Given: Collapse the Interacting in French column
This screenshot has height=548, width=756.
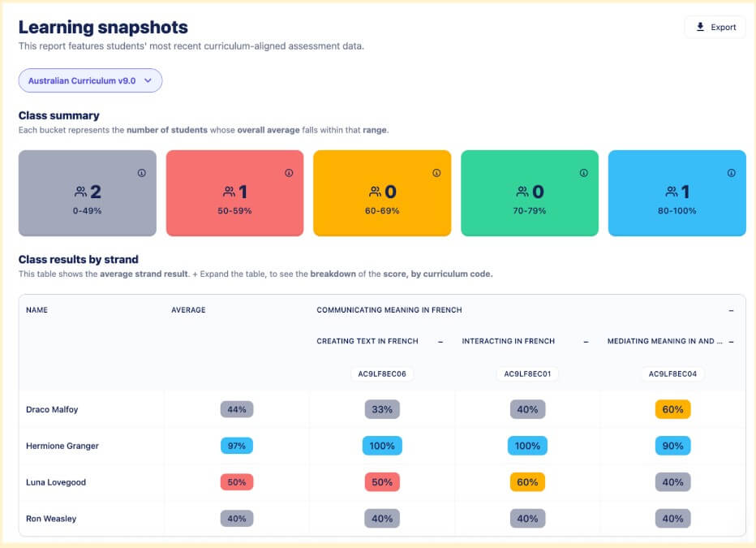Looking at the screenshot, I should 586,342.
